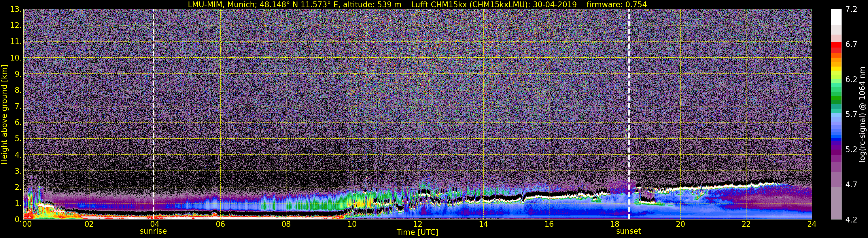Click the 20 tick on the time axis

[x=680, y=224]
